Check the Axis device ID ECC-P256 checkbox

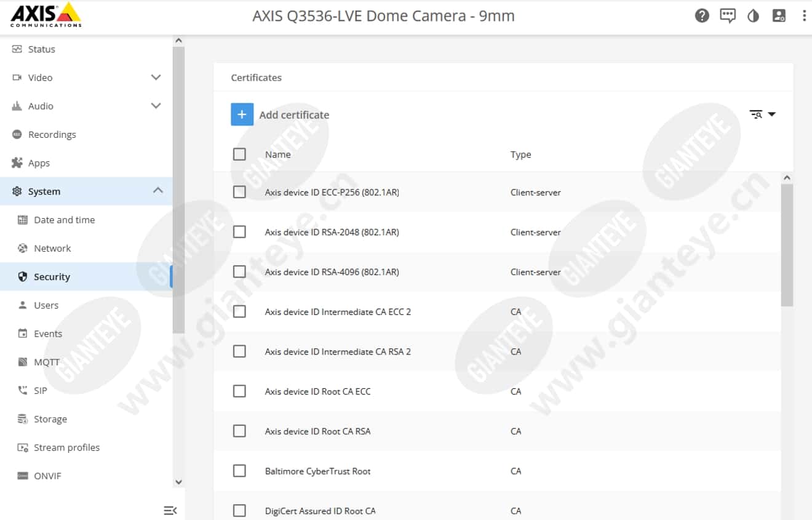[x=239, y=192]
